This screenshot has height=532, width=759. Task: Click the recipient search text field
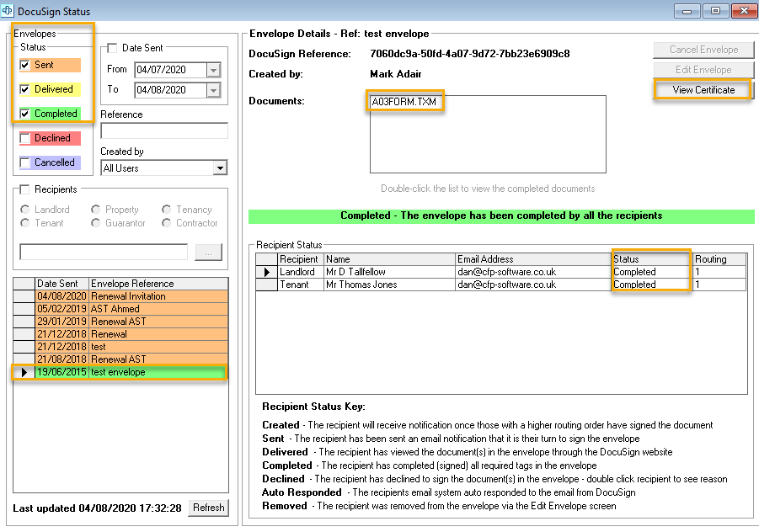coord(104,252)
